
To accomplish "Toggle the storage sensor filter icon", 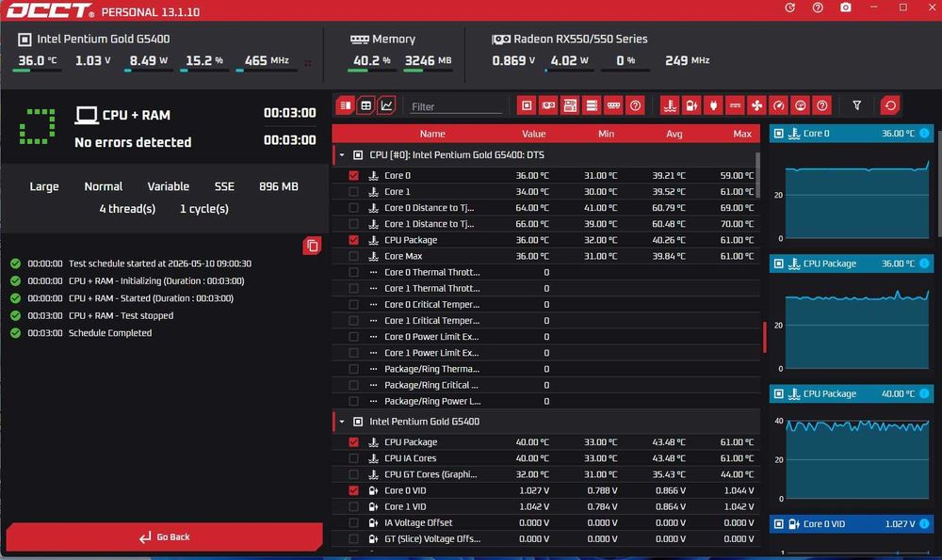I will tap(592, 105).
